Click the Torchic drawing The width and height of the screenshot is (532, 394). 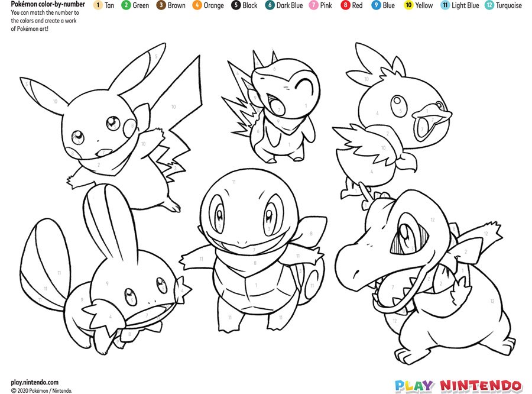[392, 121]
